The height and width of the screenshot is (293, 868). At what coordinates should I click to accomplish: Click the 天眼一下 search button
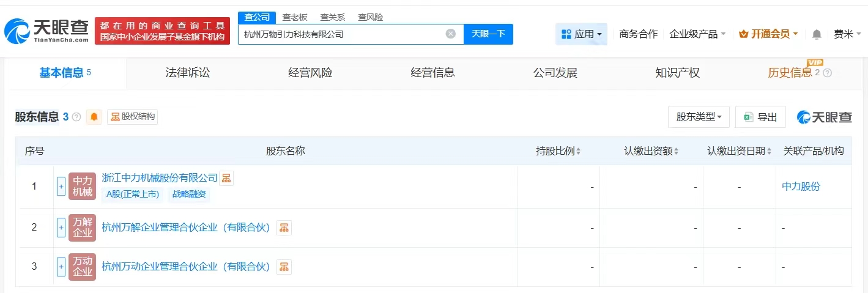(x=488, y=34)
